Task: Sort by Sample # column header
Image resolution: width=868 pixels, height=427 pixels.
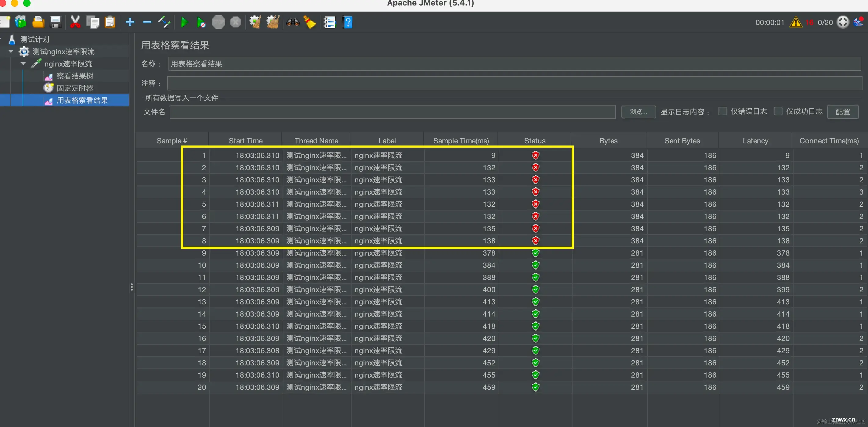Action: [x=172, y=141]
